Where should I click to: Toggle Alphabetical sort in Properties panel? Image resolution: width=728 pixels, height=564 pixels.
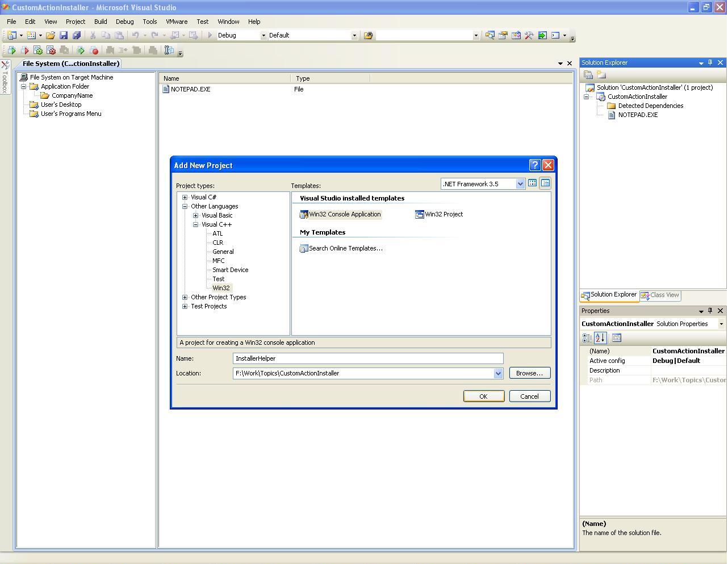pos(600,338)
